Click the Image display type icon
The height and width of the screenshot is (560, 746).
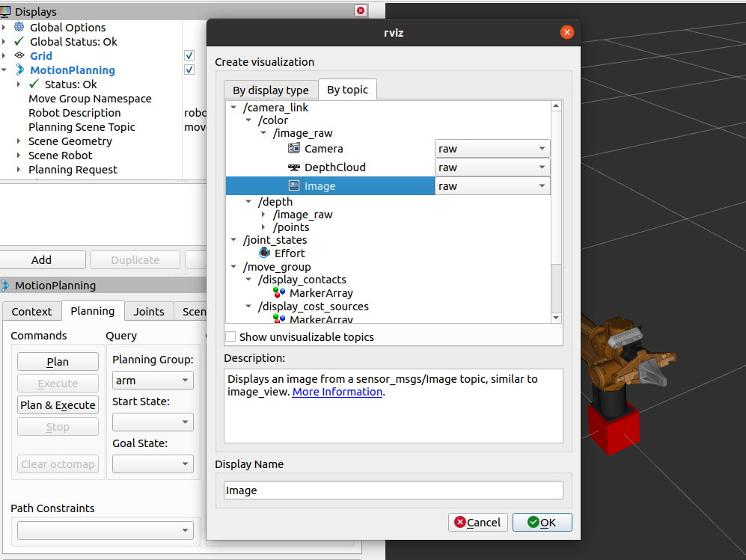[294, 186]
